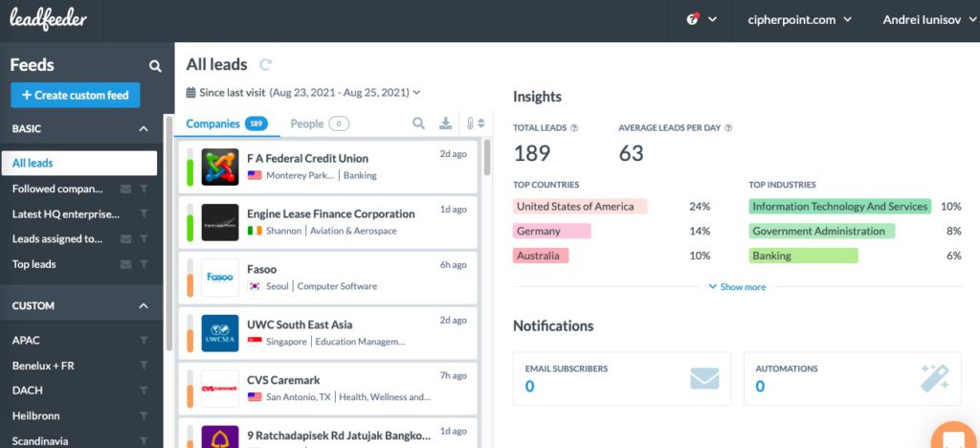Viewport: 980px width, 448px height.
Task: Click filter icon for Top leads feed
Action: point(144,264)
